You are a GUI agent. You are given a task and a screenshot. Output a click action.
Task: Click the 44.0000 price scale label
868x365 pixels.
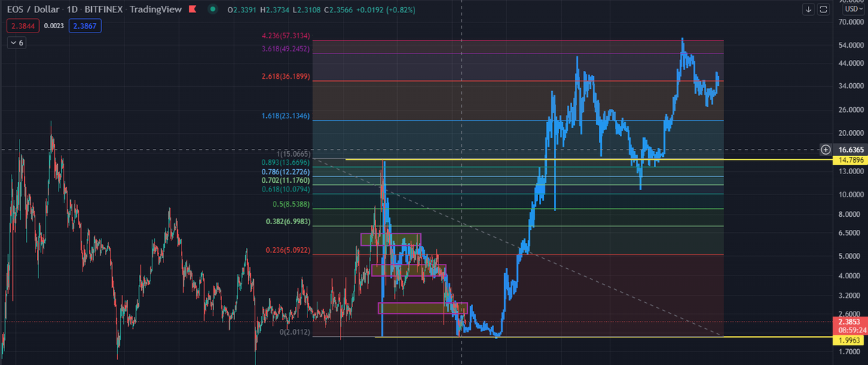click(x=851, y=64)
